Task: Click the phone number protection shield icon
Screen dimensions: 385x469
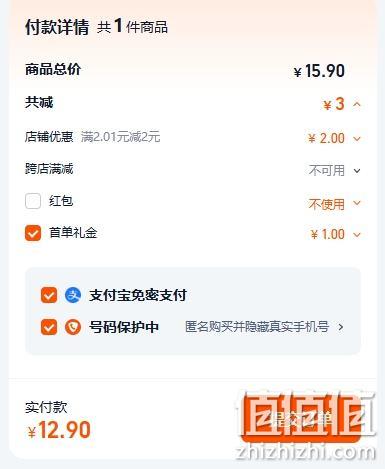Action: 73,327
